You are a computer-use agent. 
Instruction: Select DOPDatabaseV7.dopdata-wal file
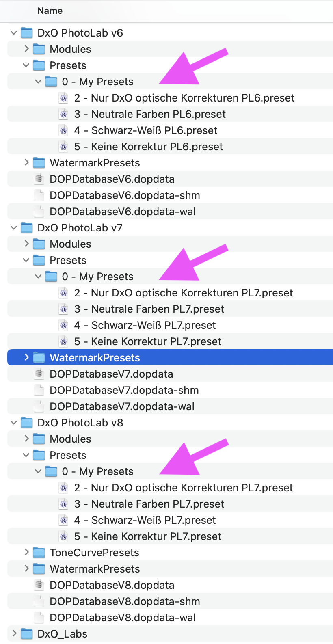tap(122, 406)
